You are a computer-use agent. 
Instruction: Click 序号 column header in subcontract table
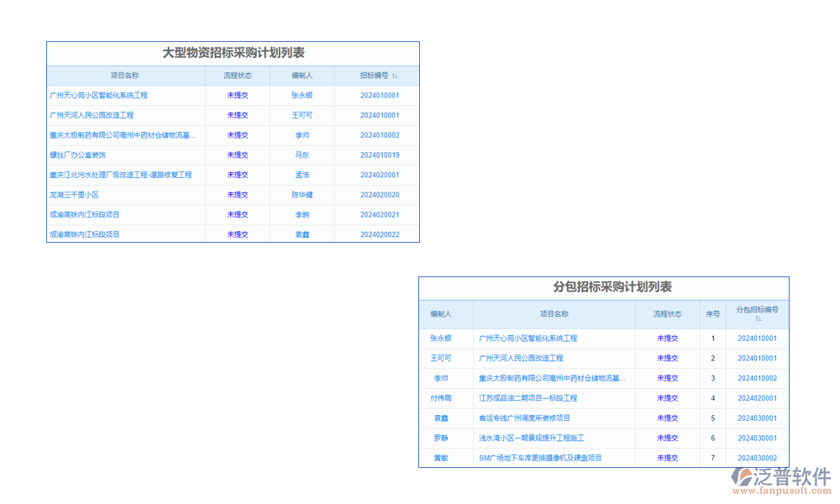coord(712,314)
